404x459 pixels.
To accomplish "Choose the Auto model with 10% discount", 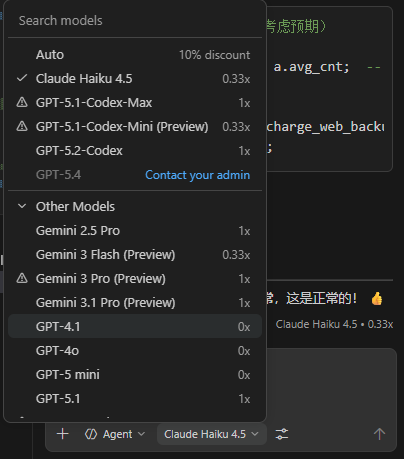I will click(135, 55).
